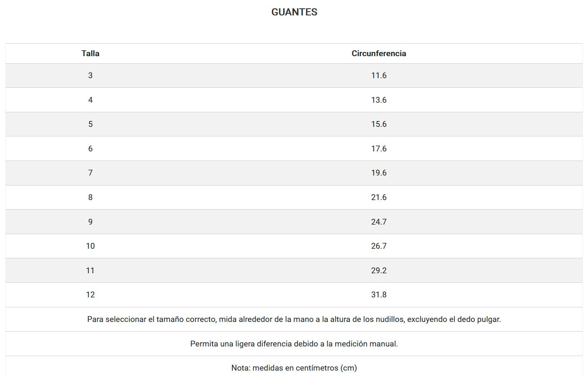
Task: Click the note about centimeters
Action: tap(294, 368)
